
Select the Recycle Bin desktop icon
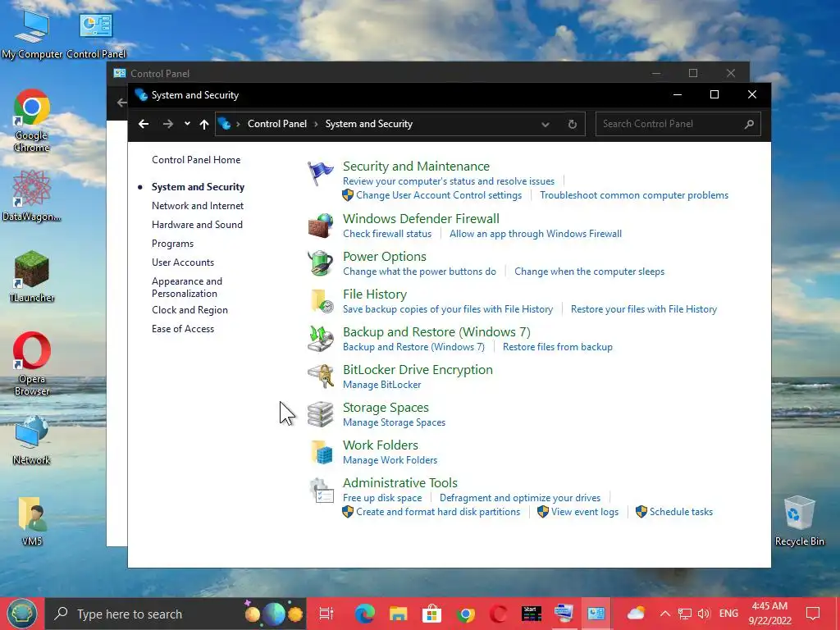tap(799, 521)
